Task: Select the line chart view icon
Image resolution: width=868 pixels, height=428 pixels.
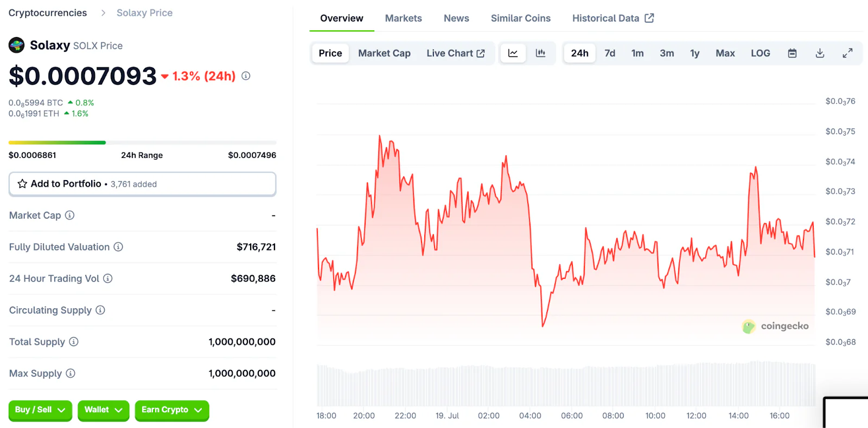Action: point(513,53)
